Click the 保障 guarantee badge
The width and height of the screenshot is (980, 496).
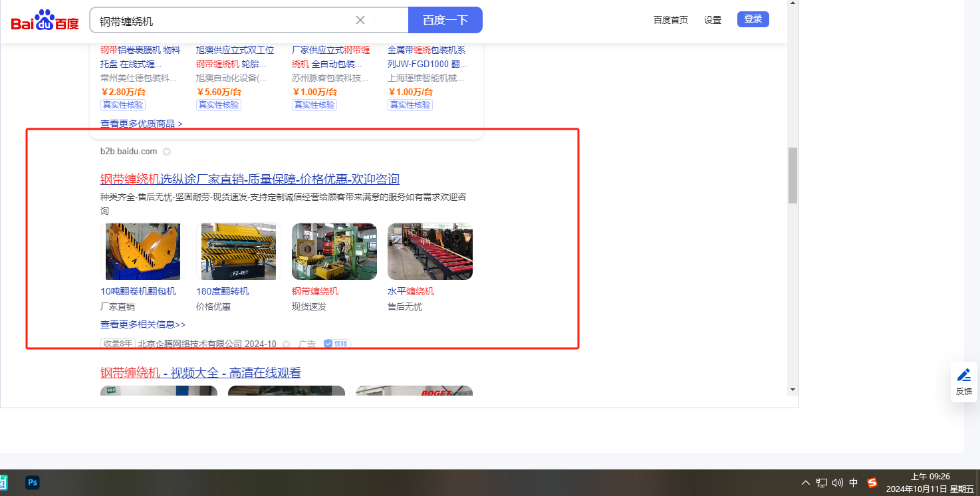[337, 344]
